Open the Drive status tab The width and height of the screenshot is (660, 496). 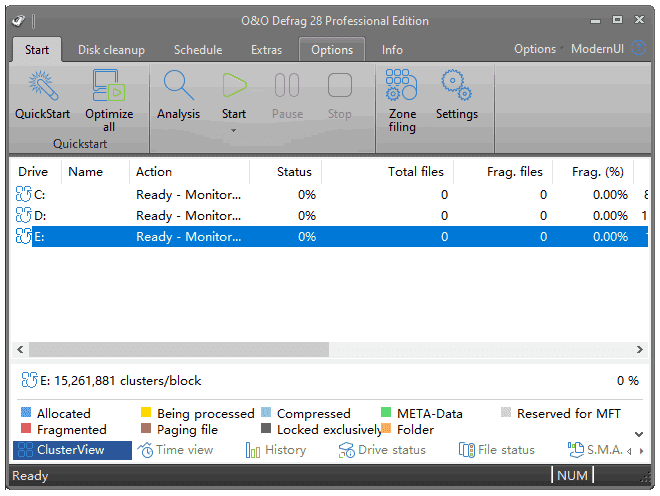(382, 450)
